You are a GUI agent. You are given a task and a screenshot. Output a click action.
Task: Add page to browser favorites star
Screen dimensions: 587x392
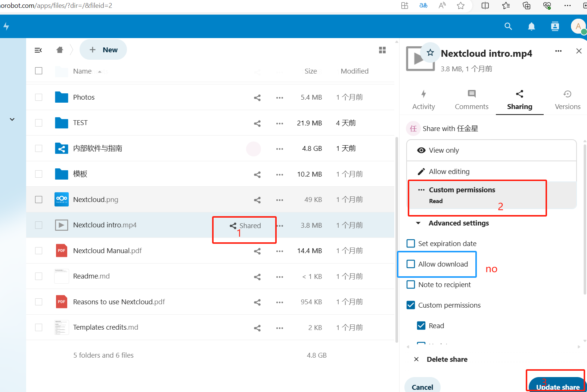461,6
